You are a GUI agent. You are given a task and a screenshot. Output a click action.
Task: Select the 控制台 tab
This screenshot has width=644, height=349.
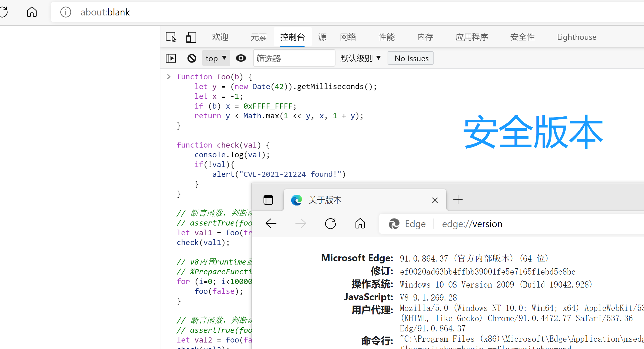pos(293,37)
